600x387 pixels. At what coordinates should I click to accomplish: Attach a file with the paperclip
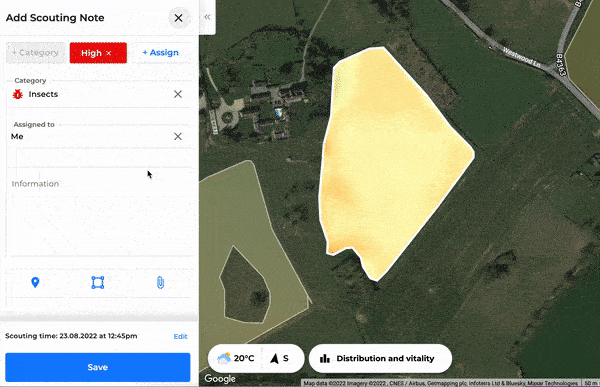point(160,282)
